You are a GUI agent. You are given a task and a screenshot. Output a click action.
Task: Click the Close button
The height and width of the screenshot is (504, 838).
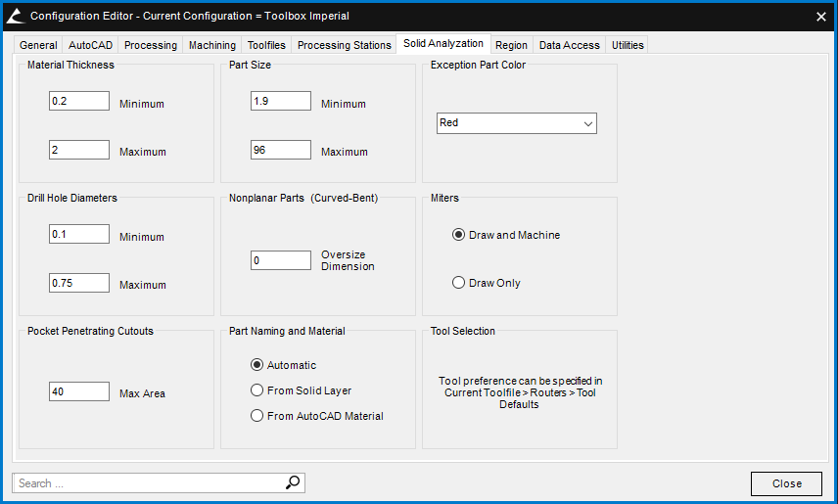tap(786, 483)
